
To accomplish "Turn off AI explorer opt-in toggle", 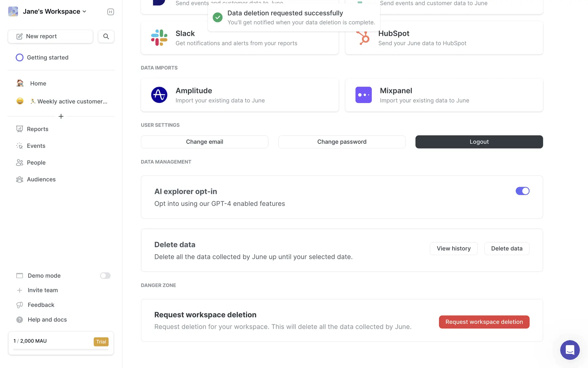I will point(522,191).
